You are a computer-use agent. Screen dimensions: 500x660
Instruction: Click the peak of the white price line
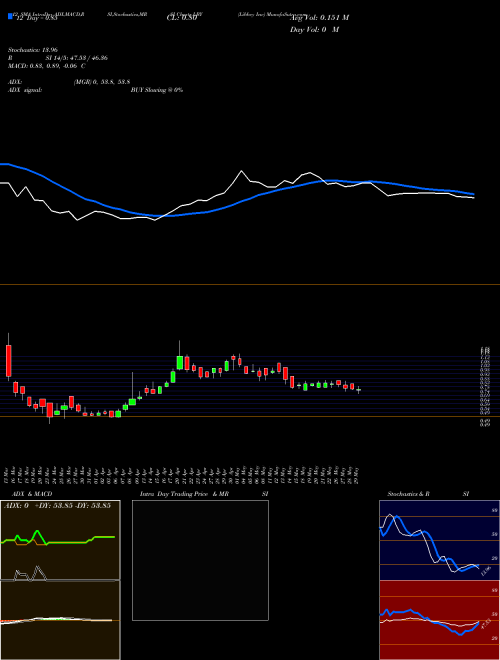[x=242, y=171]
